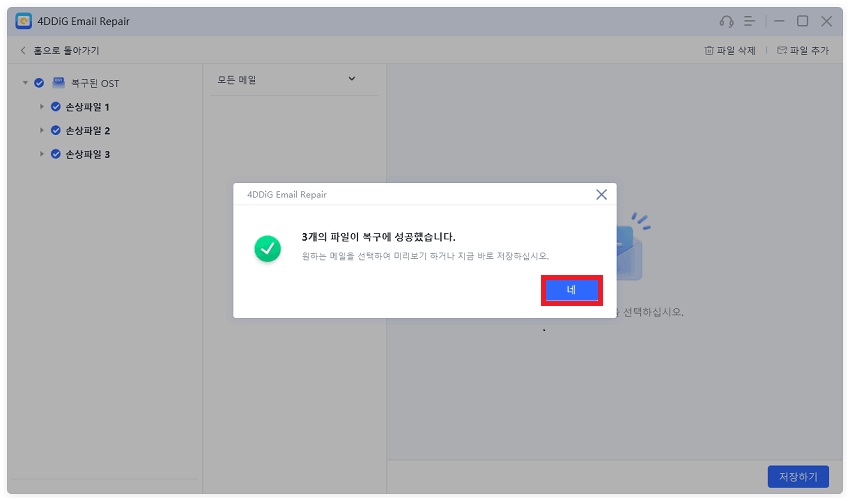
Task: Maximize the 4DDiG Email Repair window
Action: coord(802,21)
